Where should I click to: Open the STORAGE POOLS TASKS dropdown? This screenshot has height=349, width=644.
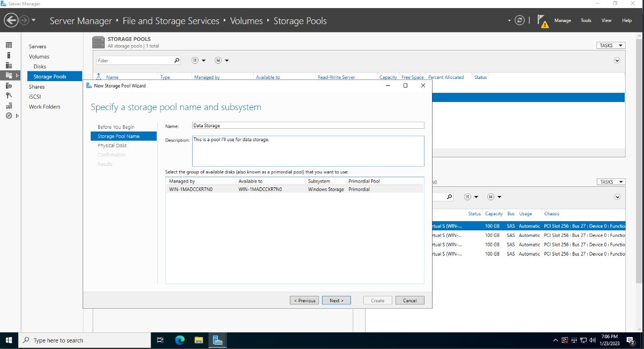point(610,45)
